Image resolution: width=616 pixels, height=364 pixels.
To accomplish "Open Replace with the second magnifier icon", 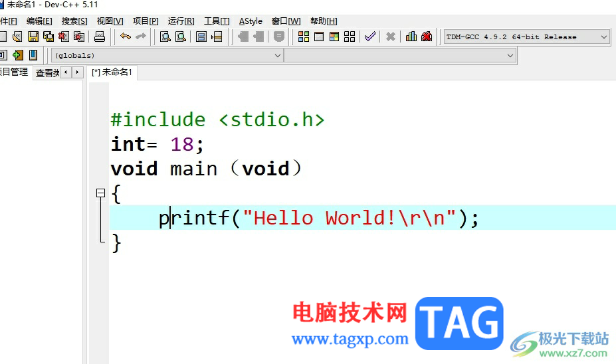I will (x=181, y=37).
